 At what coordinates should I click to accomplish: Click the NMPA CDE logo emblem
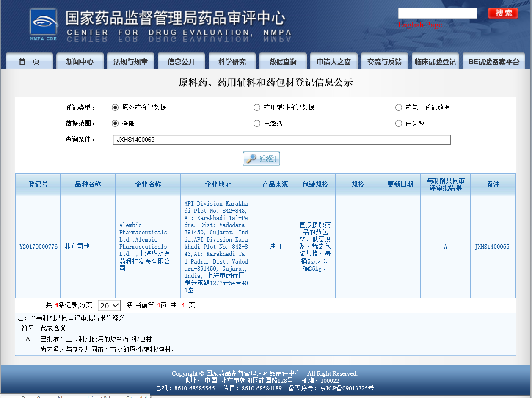click(x=42, y=23)
